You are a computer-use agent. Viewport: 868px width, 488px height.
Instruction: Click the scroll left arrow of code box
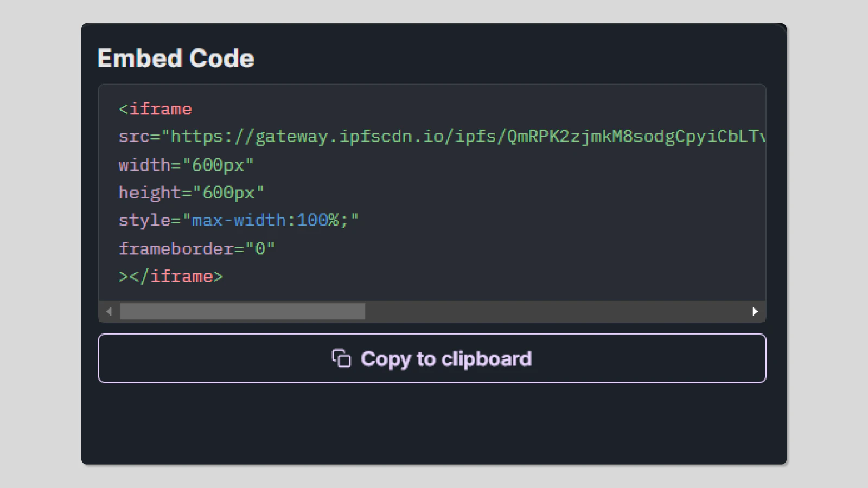110,311
